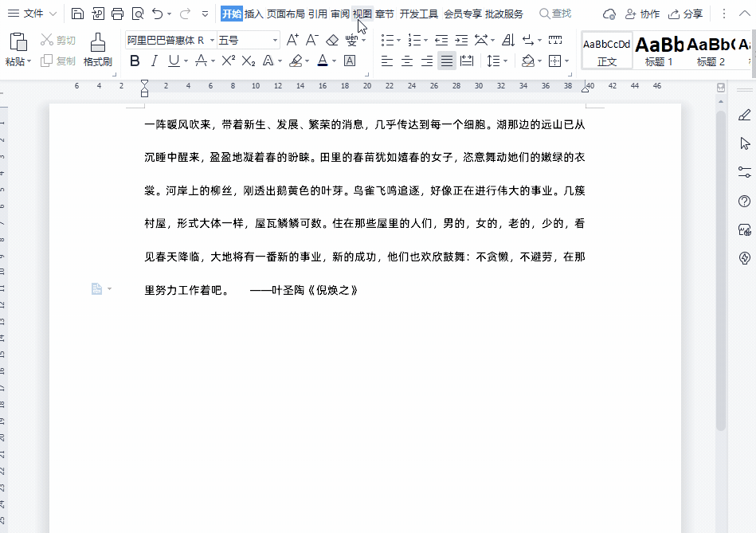Image resolution: width=756 pixels, height=533 pixels.
Task: Enable center text alignment
Action: coord(407,61)
